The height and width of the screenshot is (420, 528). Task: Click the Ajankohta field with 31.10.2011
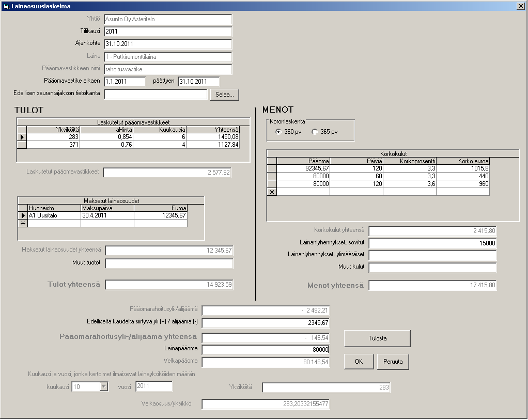point(168,44)
